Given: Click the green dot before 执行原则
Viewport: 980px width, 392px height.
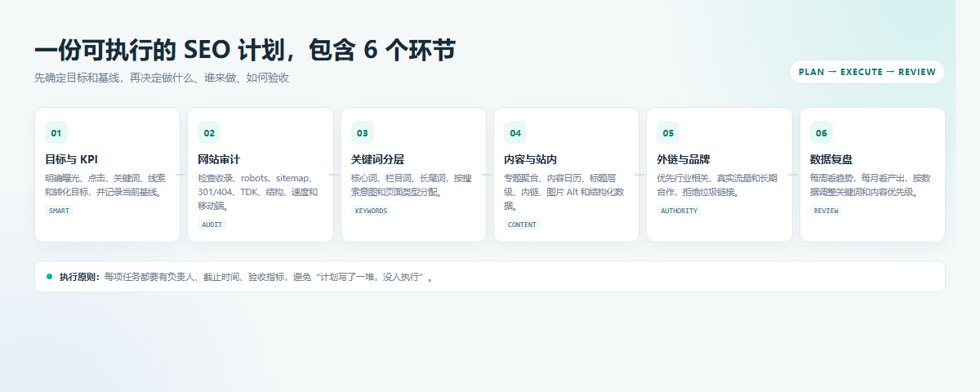Looking at the screenshot, I should (x=49, y=276).
